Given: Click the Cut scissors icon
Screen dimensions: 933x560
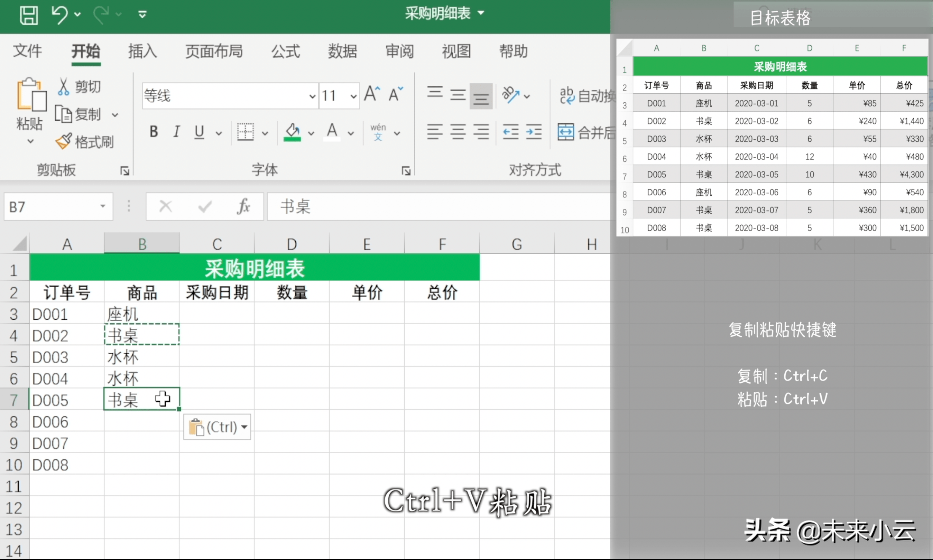Looking at the screenshot, I should click(63, 87).
